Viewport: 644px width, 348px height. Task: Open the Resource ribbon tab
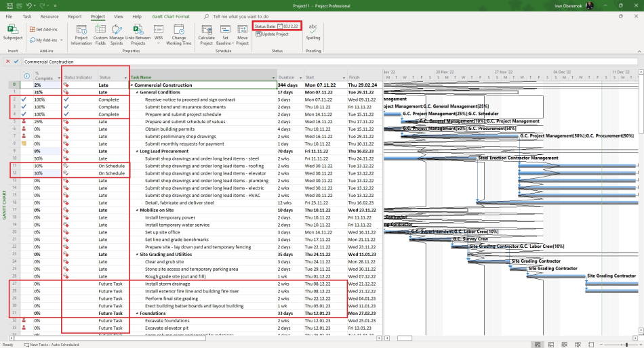pyautogui.click(x=49, y=16)
